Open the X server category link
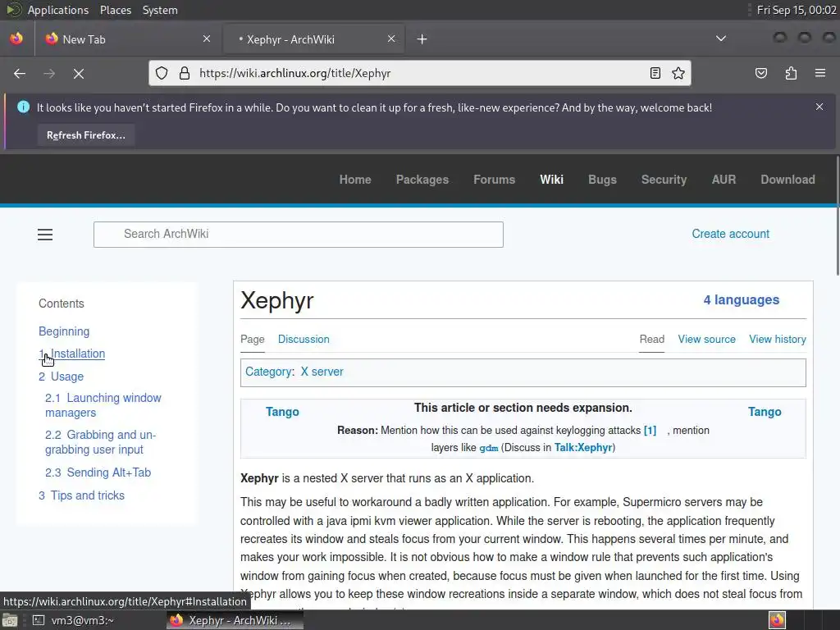Image resolution: width=840 pixels, height=630 pixels. [322, 372]
